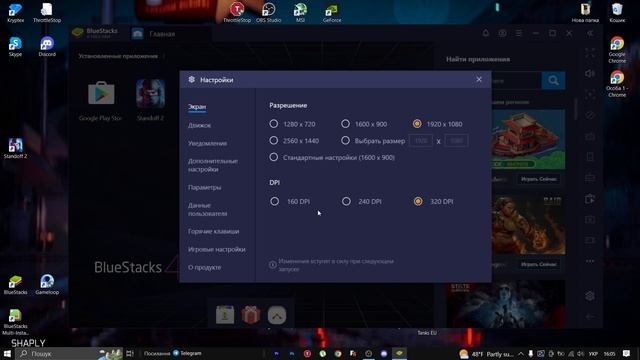Open Google Chrome desktop shortcut

617,50
